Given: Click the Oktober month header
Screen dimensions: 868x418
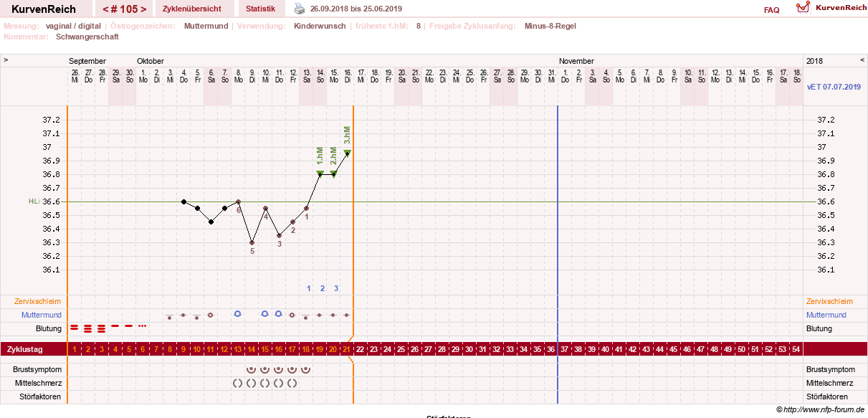Looking at the screenshot, I should click(151, 61).
